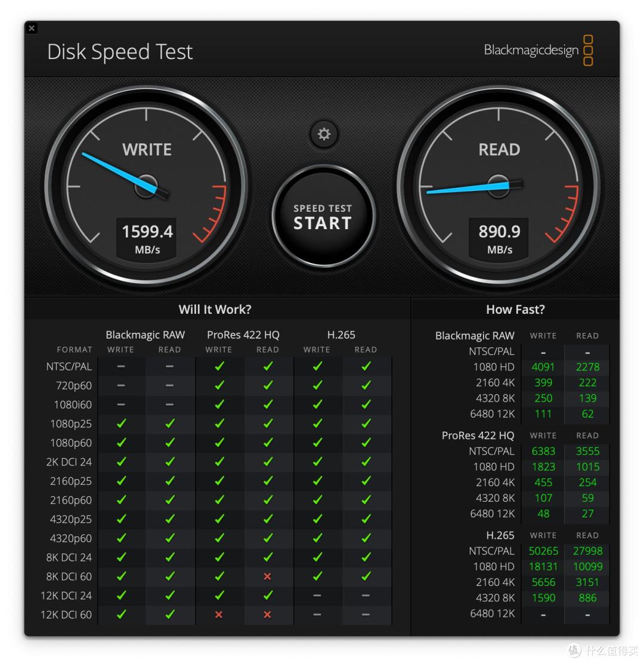Click the WRITE speed gauge needle
Image resolution: width=644 pixels, height=664 pixels.
[120, 173]
